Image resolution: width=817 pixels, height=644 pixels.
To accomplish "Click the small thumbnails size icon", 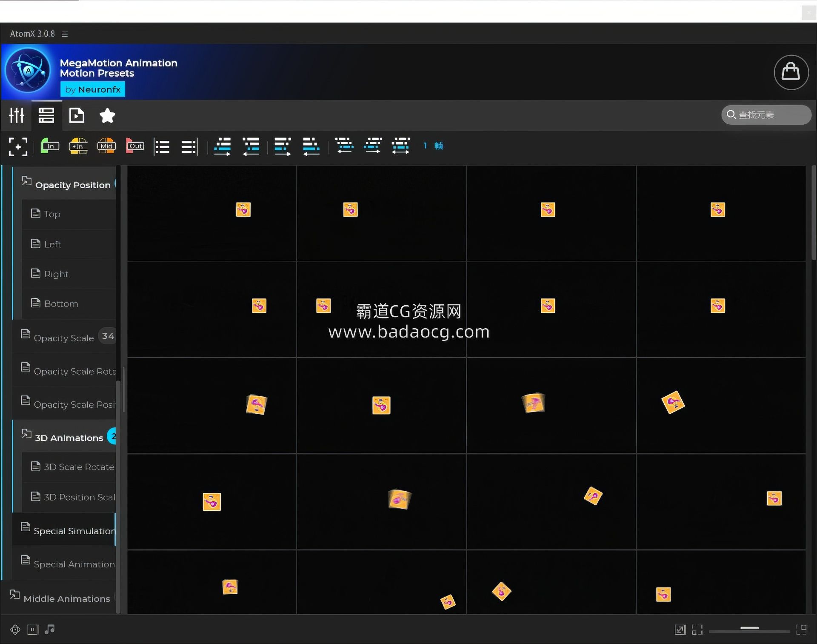I will click(697, 630).
